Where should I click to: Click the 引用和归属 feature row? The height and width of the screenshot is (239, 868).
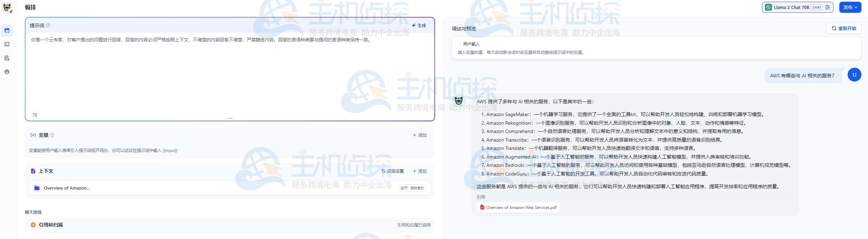point(230,225)
